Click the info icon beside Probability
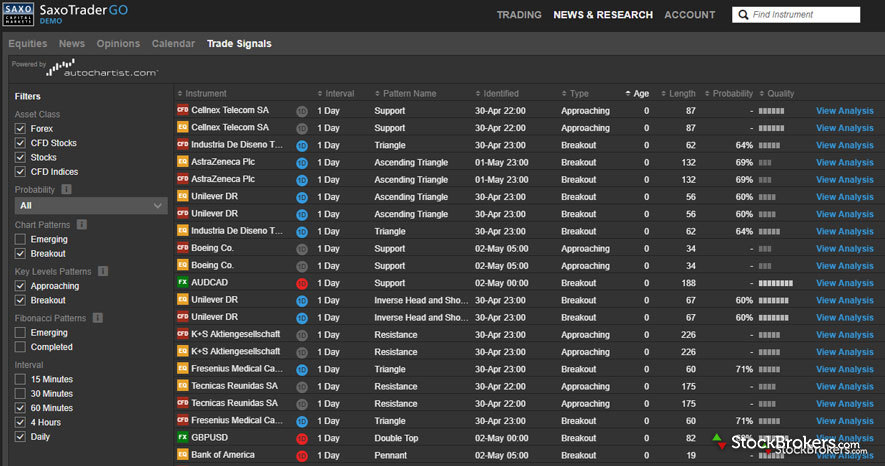Viewport: 885px width, 466px height. pos(66,189)
